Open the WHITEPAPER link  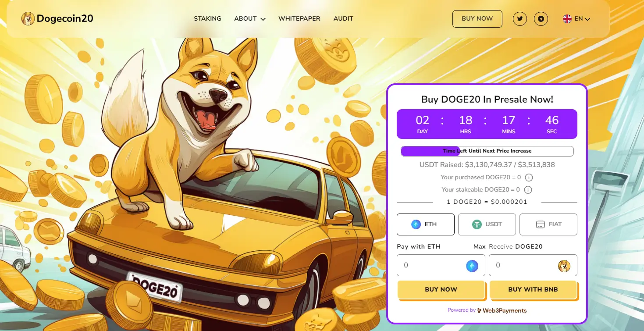(x=299, y=19)
